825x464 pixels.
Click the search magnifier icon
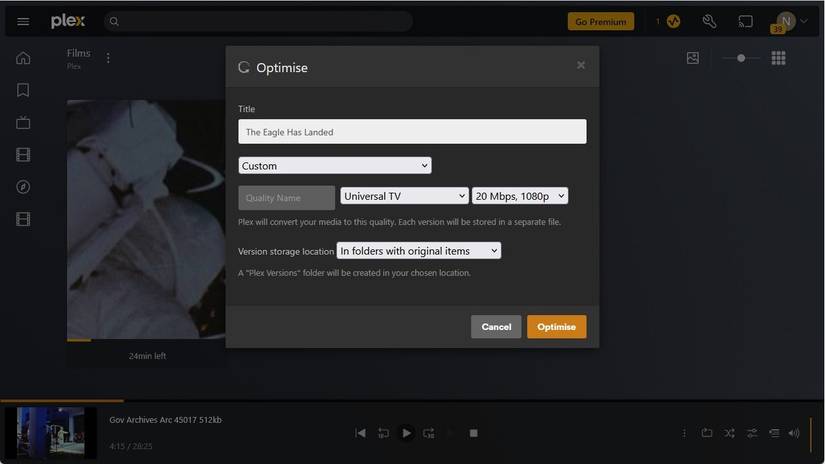click(114, 22)
